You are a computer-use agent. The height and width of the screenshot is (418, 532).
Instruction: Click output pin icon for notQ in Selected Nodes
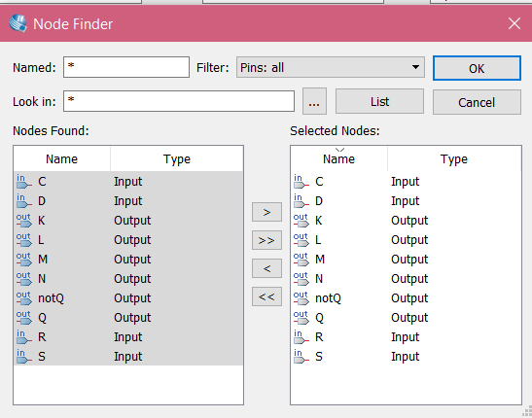click(x=301, y=298)
